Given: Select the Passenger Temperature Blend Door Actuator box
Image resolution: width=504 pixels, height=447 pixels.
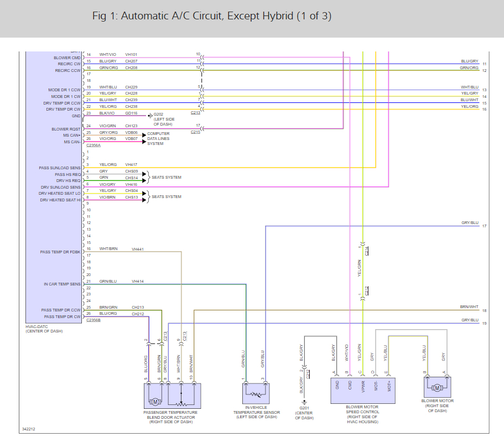Looking at the screenshot, I should [x=172, y=396].
